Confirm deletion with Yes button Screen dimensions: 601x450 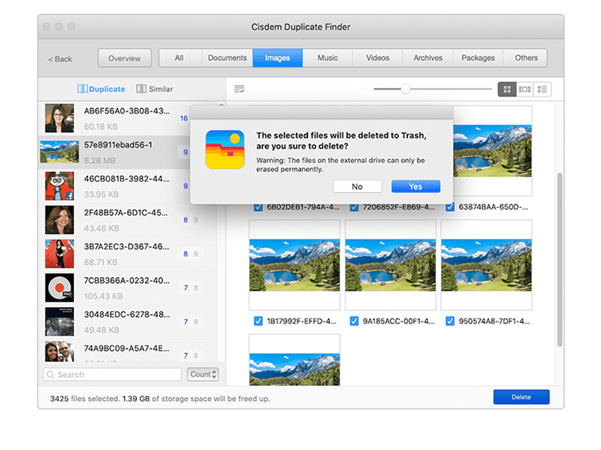click(x=416, y=187)
